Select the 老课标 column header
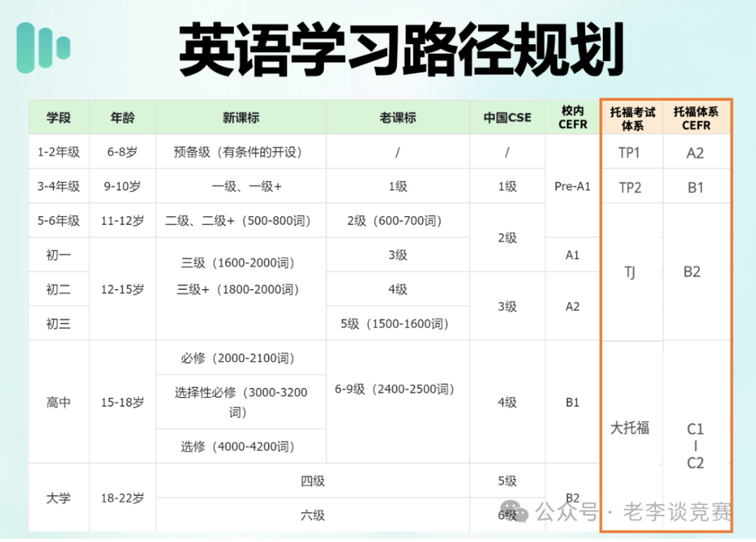Screen dimensions: 756x542 (x=398, y=117)
